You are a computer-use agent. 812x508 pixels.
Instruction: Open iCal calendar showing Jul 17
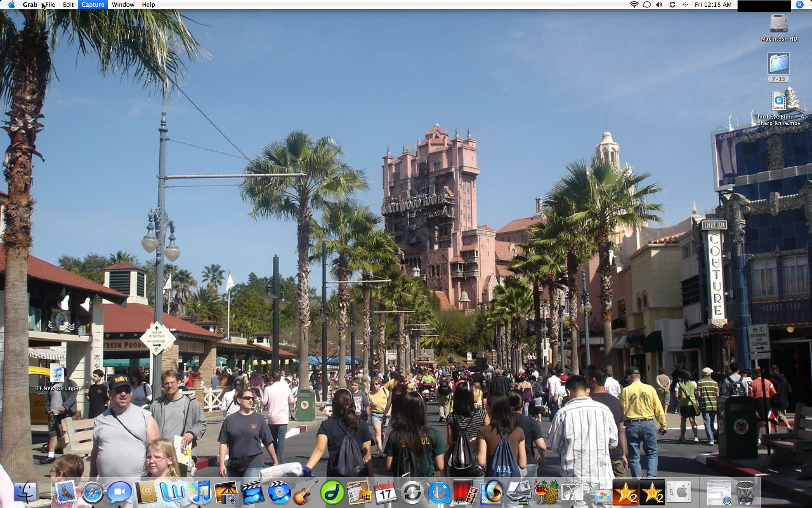pos(386,493)
